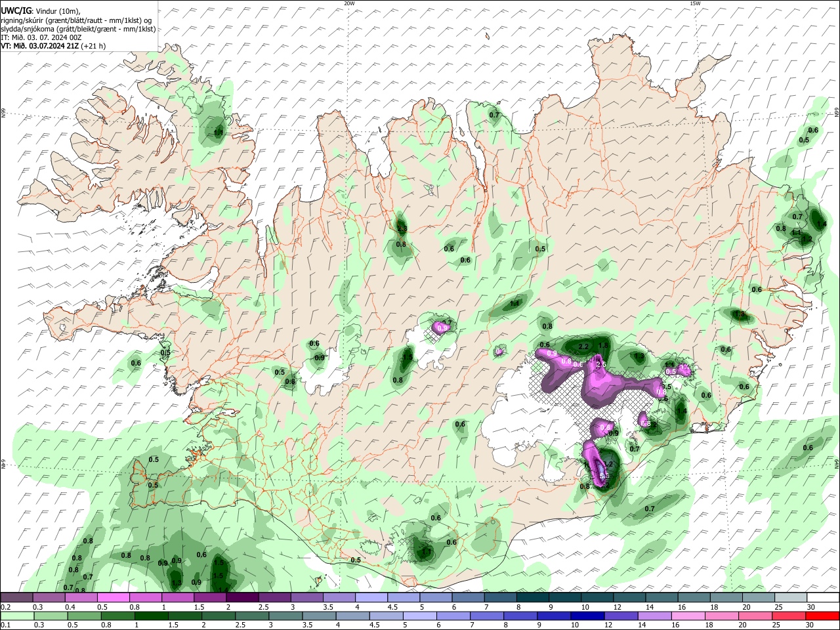Image resolution: width=840 pixels, height=630 pixels.
Task: Click the 'rigning/skúrir' legend description line
Action: (x=76, y=20)
